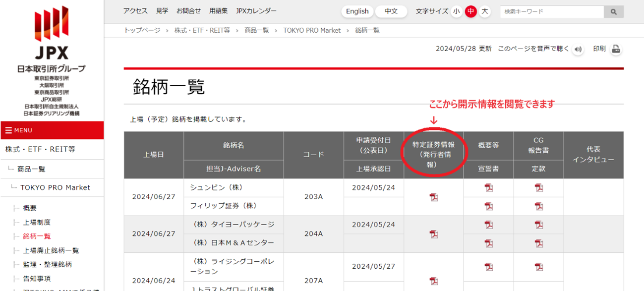
Task: Click the シュンビン（株） name cell
Action: click(x=234, y=188)
